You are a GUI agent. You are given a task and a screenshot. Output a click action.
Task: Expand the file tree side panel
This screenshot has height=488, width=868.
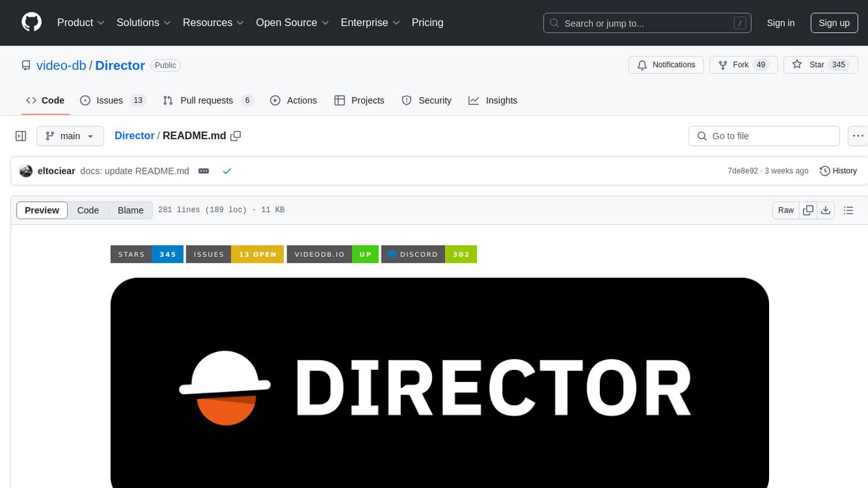21,136
